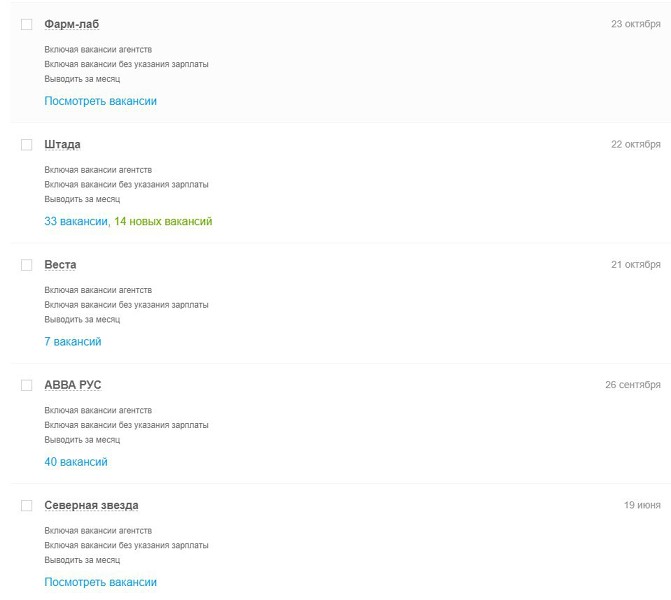
Task: Click the 23 октября date label
Action: [635, 24]
